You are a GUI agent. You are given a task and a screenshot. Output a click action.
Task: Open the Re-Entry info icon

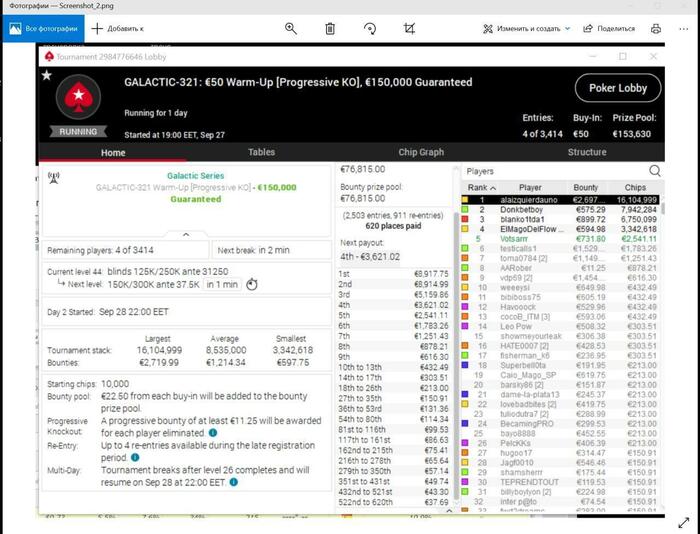[x=135, y=457]
